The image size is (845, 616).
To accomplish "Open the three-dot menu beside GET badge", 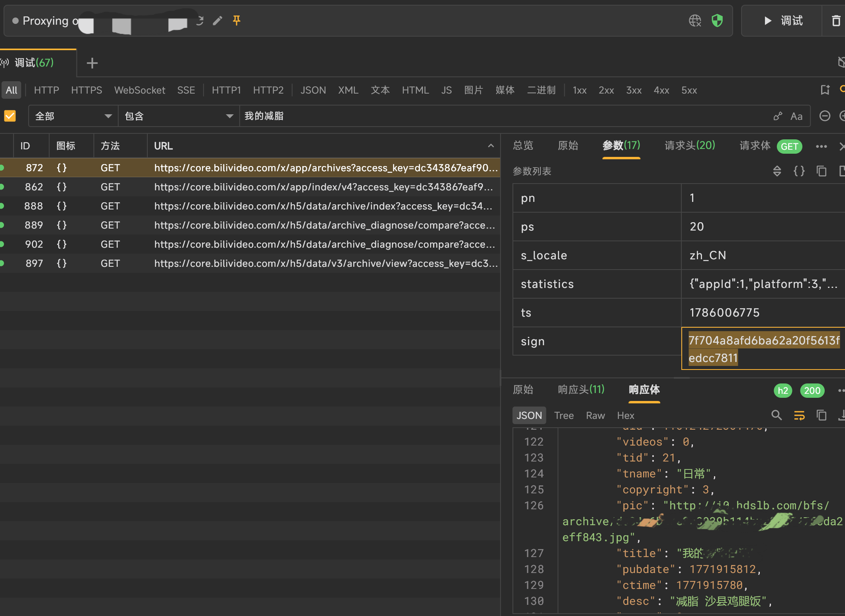I will [821, 146].
